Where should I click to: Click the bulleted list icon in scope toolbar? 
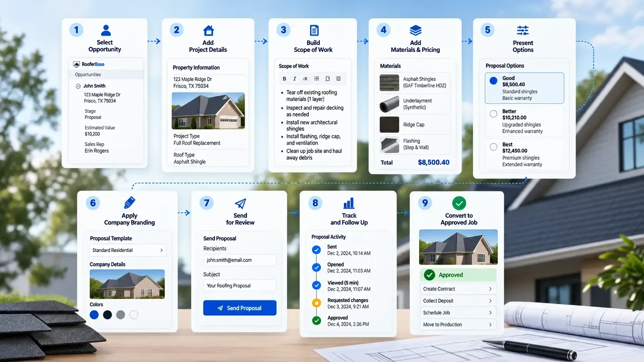pos(317,78)
